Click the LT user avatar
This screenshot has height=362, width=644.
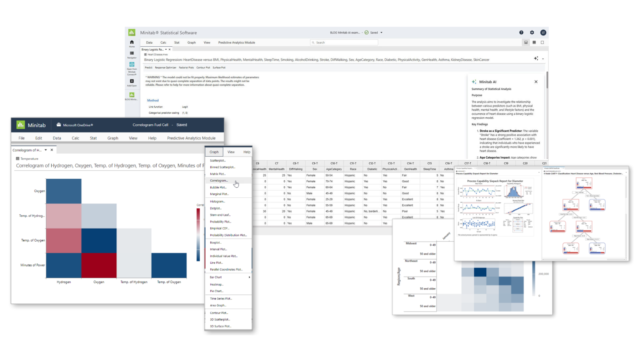point(543,33)
